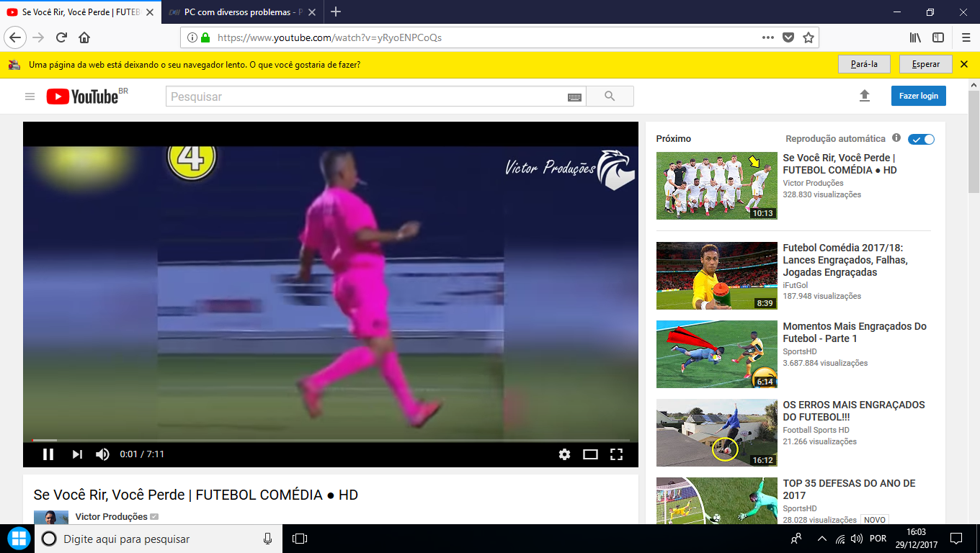Image resolution: width=980 pixels, height=553 pixels.
Task: Seek on the video progress bar
Action: [x=331, y=440]
